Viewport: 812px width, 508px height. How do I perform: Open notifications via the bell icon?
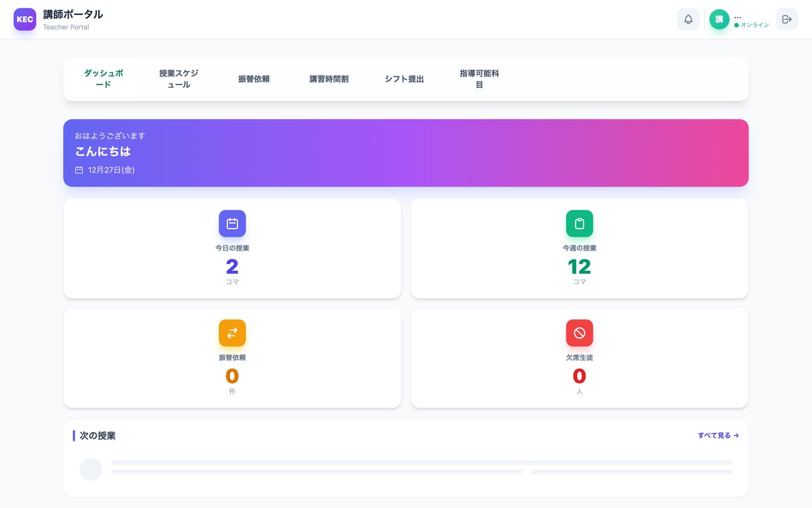pos(688,19)
